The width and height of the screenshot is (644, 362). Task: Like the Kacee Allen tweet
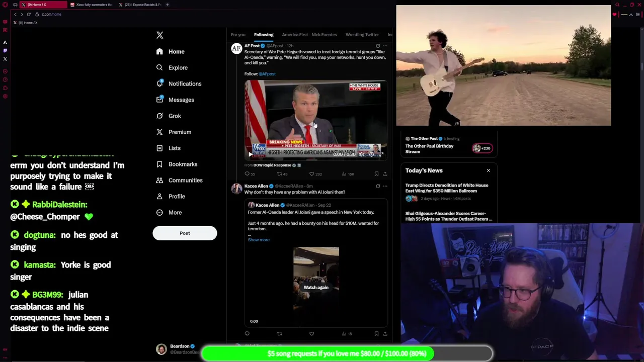tap(311, 334)
